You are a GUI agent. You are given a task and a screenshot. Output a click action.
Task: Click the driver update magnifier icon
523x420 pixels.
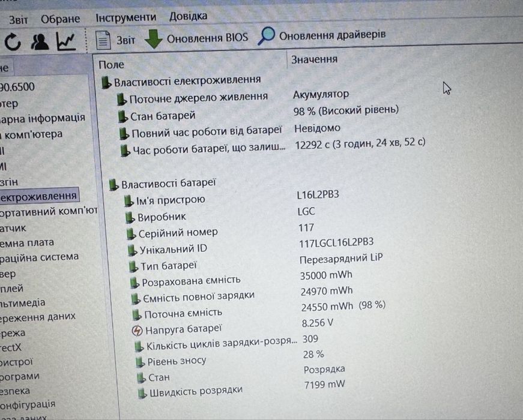point(267,36)
